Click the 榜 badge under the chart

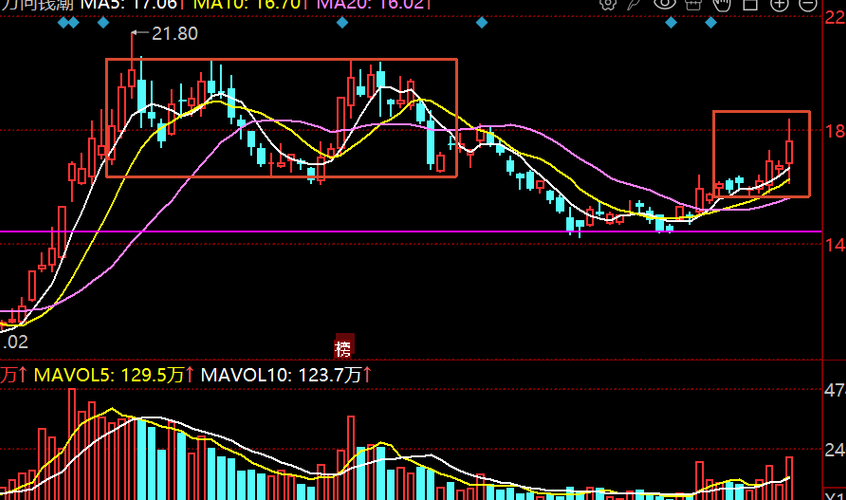pyautogui.click(x=344, y=349)
